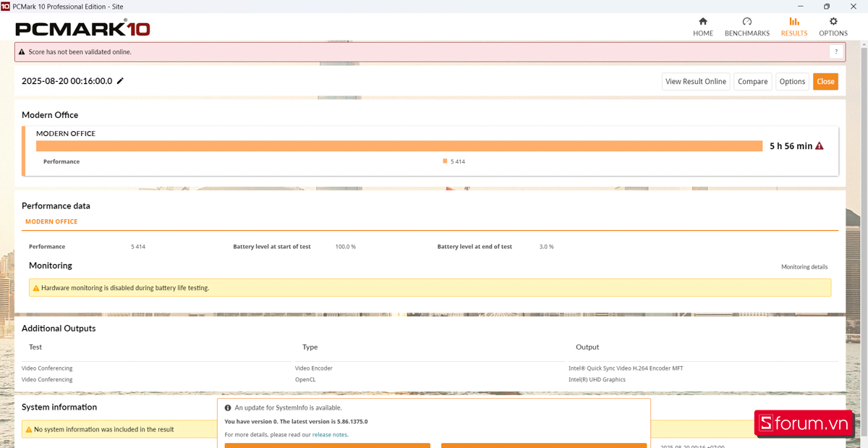Click the red warning icon beside 5 h 56 min
868x448 pixels.
[820, 146]
